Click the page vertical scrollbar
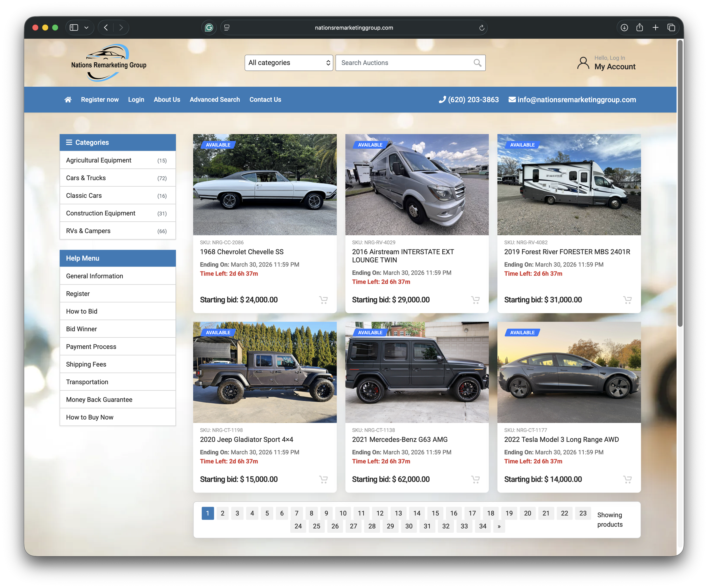 pos(680,184)
